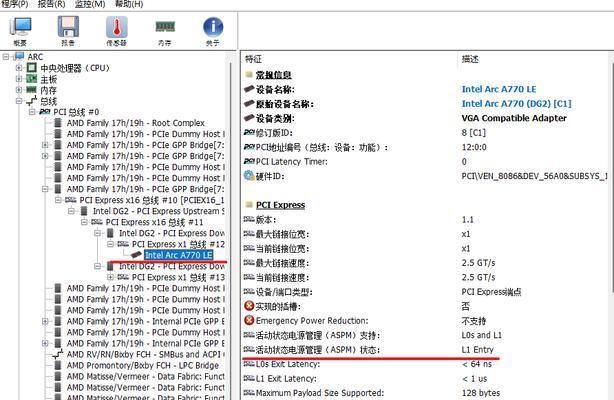
Task: Select highlighted Intel Arc A770 LE tree item
Action: point(179,255)
